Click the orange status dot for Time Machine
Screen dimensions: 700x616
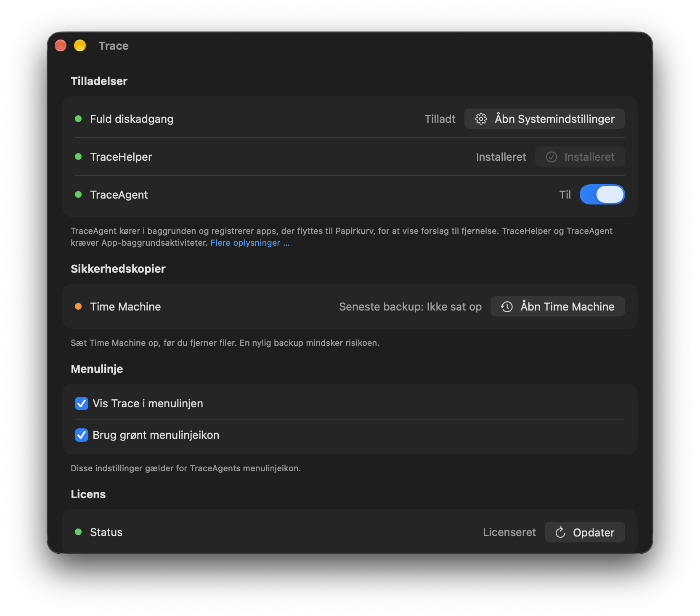tap(78, 306)
